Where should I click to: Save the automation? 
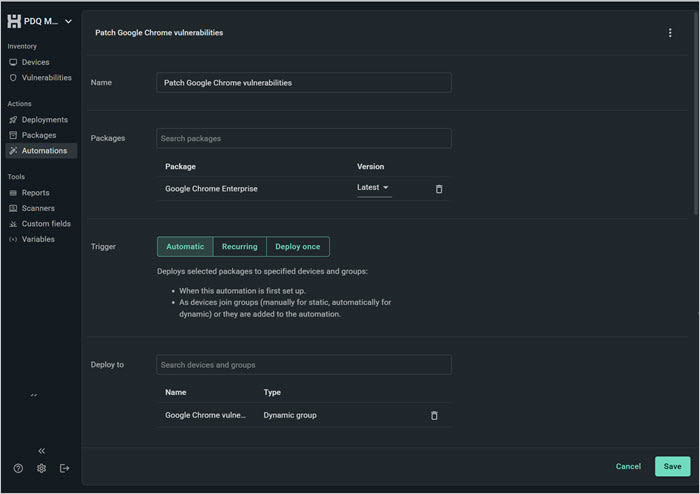(x=672, y=466)
